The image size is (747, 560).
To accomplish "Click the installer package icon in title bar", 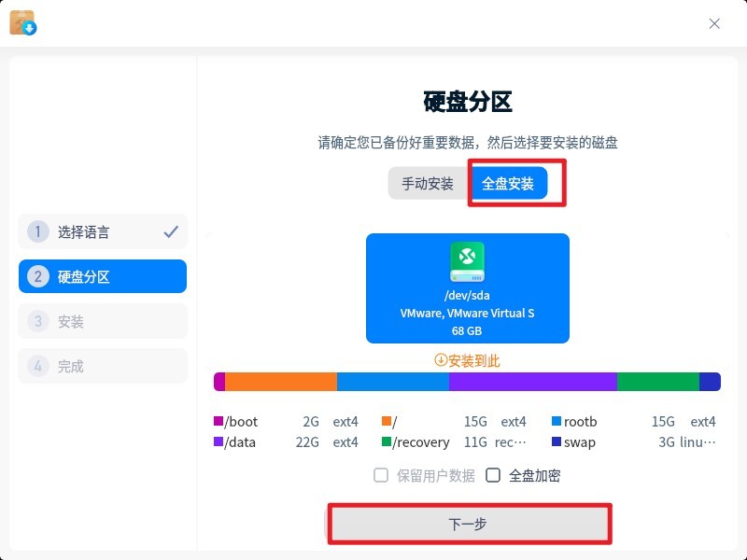I will pyautogui.click(x=22, y=22).
